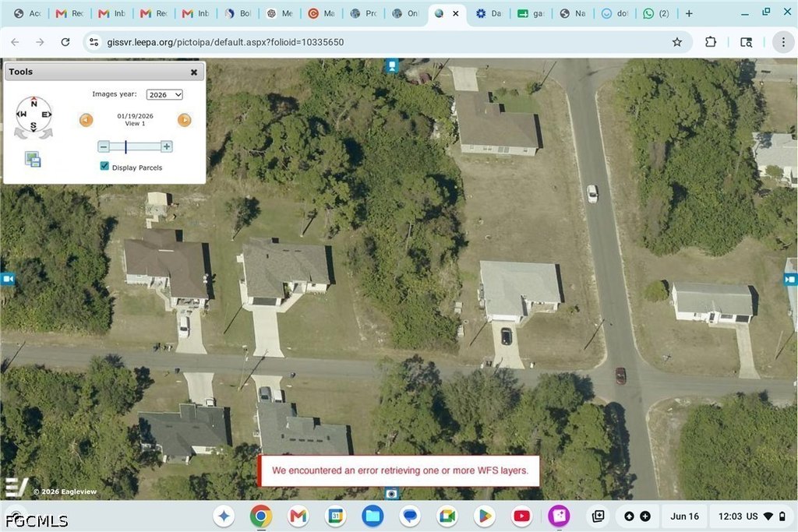The image size is (798, 532).
Task: Open Gmail from the taskbar shelf
Action: [x=298, y=516]
